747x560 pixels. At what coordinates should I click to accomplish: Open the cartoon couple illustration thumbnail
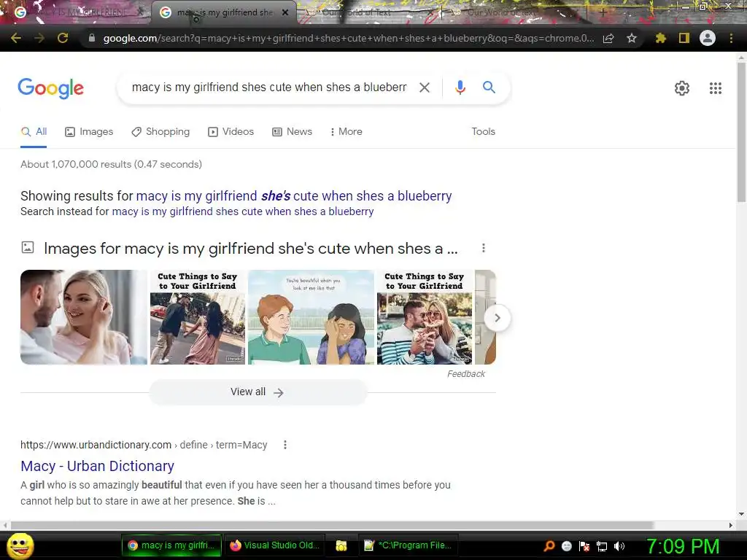click(x=311, y=317)
